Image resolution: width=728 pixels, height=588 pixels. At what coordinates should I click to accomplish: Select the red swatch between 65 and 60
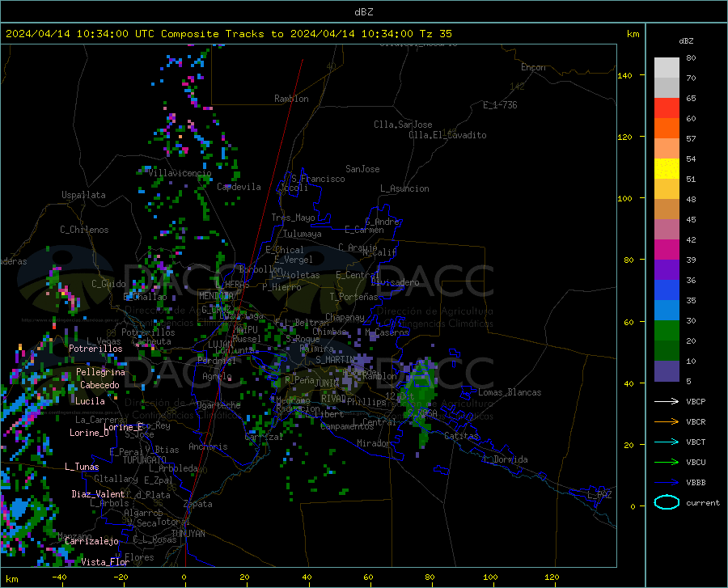coord(667,108)
